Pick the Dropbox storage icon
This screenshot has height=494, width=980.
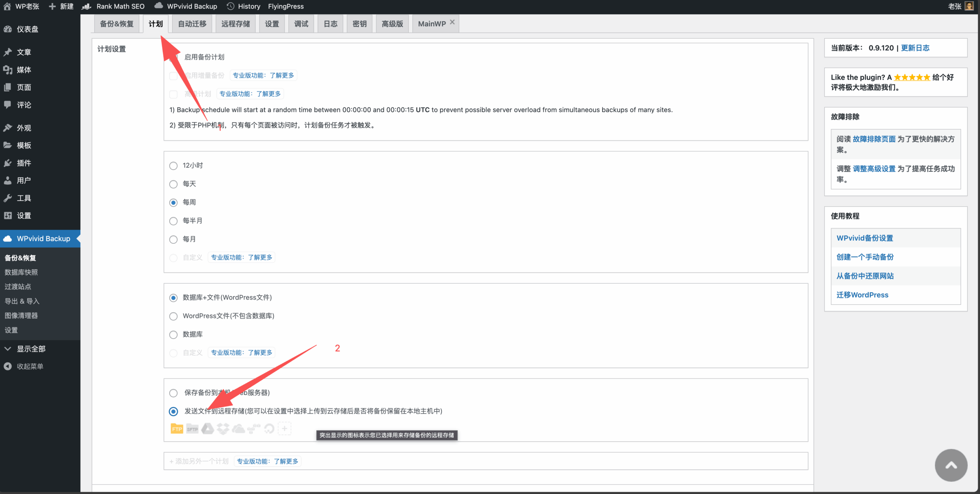click(x=223, y=429)
